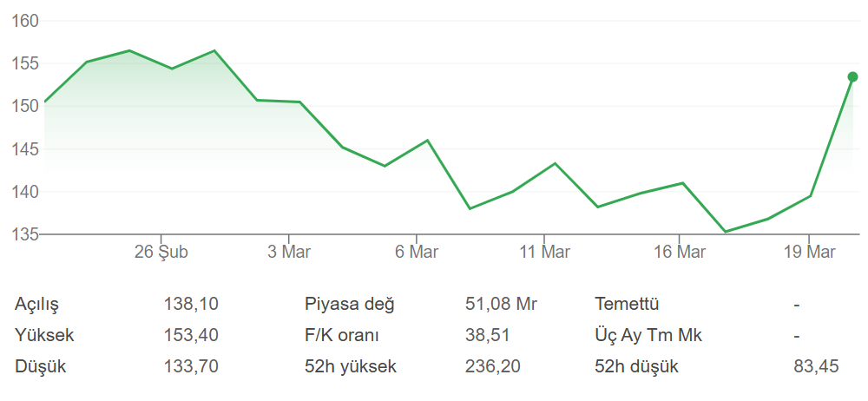Select the 16 Mar axis label

pyautogui.click(x=679, y=253)
